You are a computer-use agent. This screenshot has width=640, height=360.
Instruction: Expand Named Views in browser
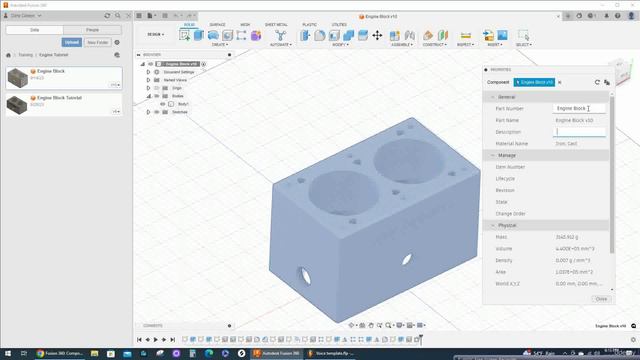149,80
